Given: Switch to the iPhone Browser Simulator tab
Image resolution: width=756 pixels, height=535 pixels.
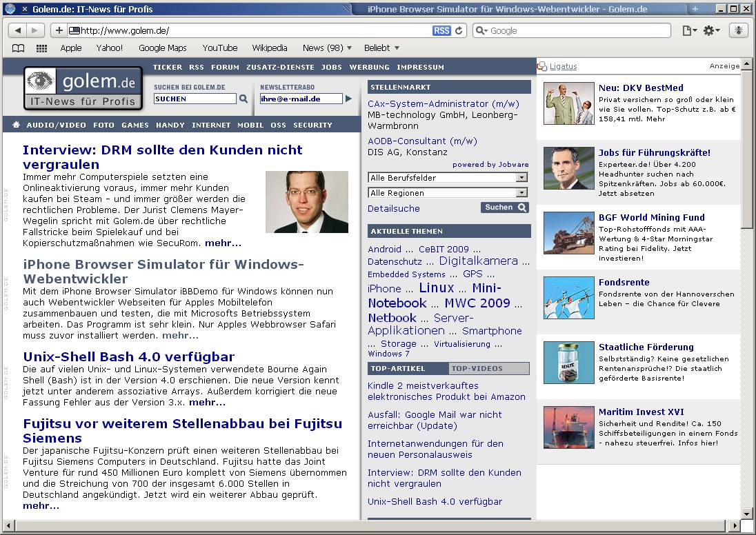Looking at the screenshot, I should pyautogui.click(x=507, y=9).
